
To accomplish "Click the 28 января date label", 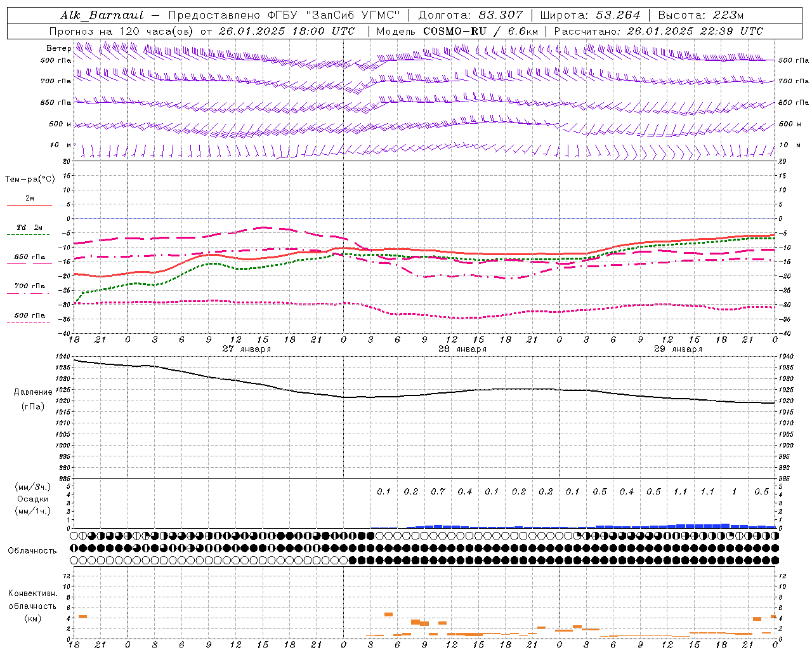I will click(x=462, y=349).
